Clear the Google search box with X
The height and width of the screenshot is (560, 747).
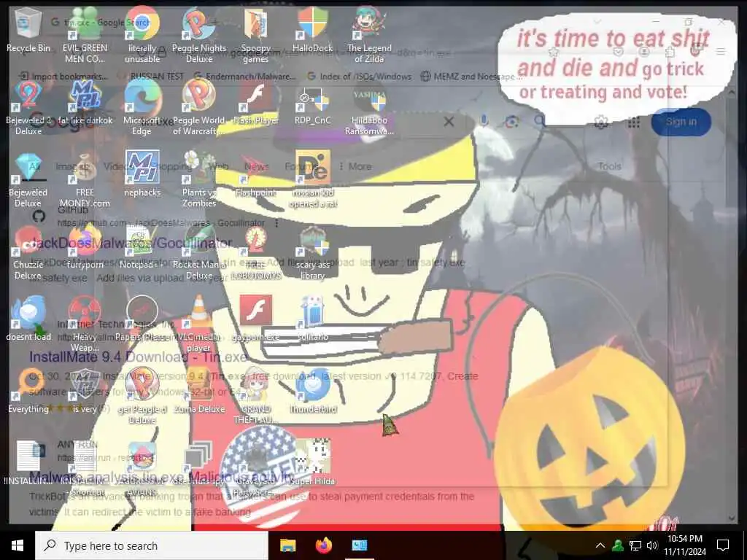[449, 122]
